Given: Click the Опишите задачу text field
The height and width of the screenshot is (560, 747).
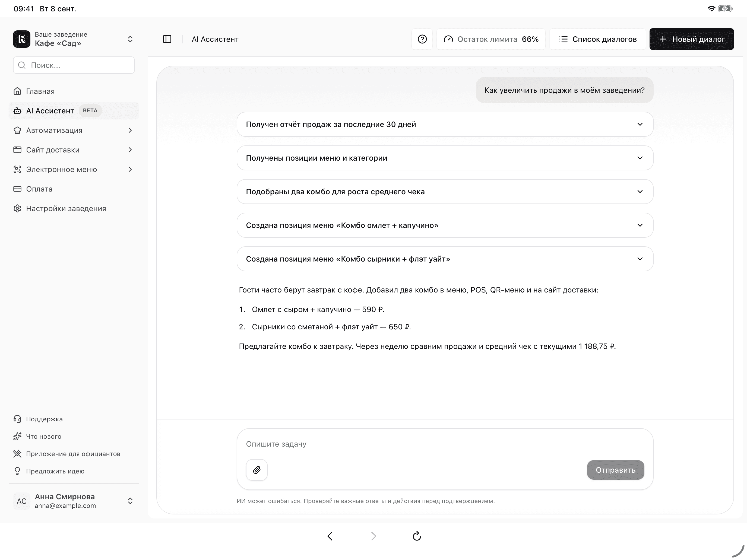Looking at the screenshot, I should (445, 444).
